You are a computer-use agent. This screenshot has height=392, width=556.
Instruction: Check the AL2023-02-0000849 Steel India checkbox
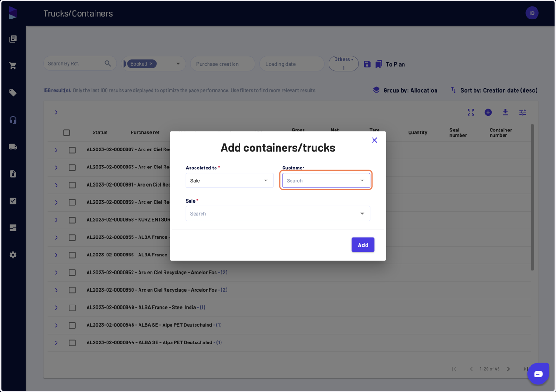(x=72, y=308)
